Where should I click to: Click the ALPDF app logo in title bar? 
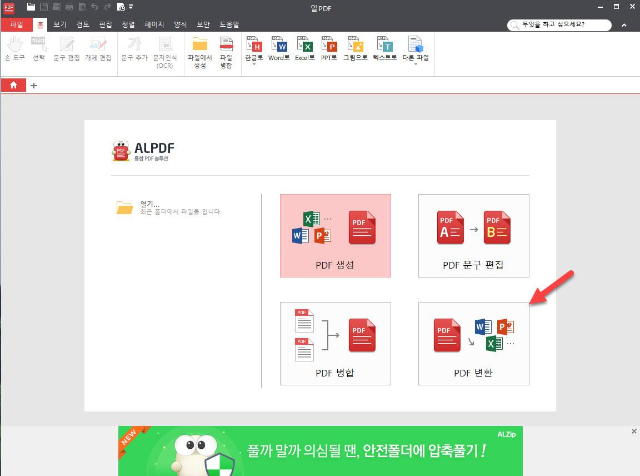click(9, 7)
